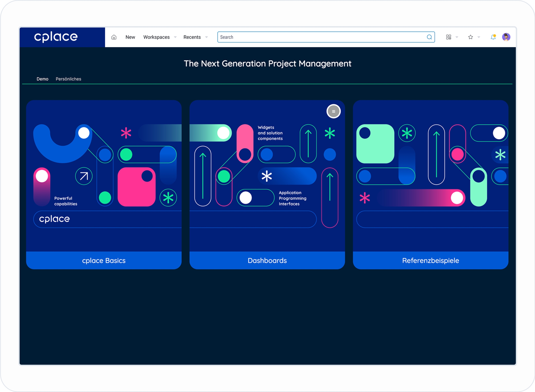This screenshot has width=535, height=392.
Task: Click the Dashboards tile hamburger menu icon
Action: 333,111
